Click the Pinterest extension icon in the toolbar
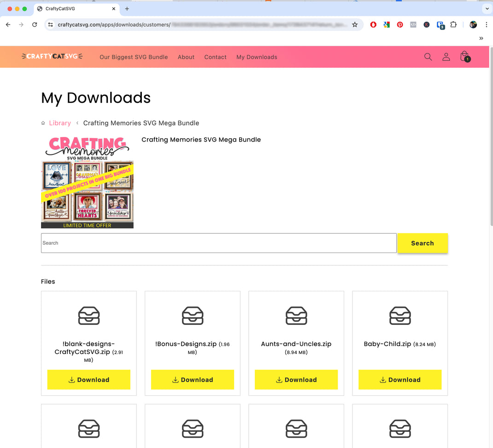 [399, 24]
